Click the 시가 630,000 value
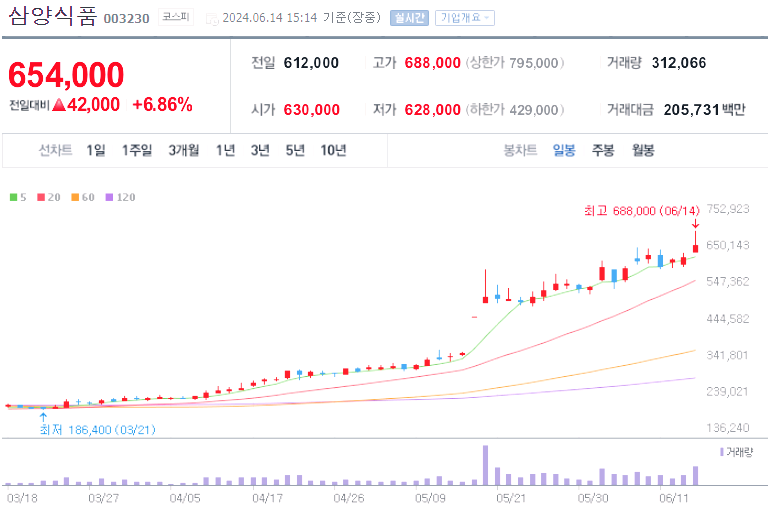 312,110
